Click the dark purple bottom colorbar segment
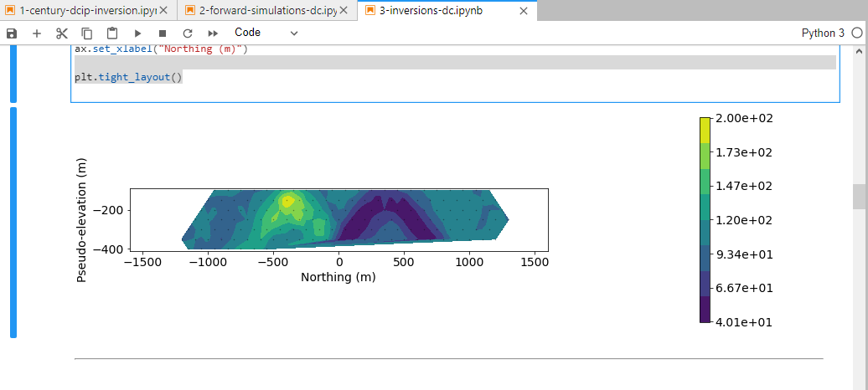Screen dimensions: 868x390 pyautogui.click(x=705, y=309)
